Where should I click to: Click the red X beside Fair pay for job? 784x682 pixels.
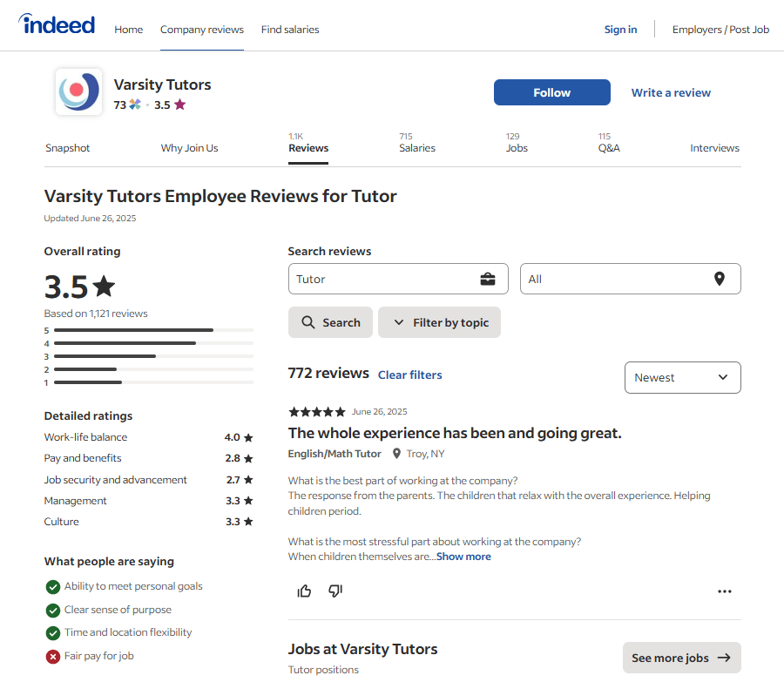52,656
